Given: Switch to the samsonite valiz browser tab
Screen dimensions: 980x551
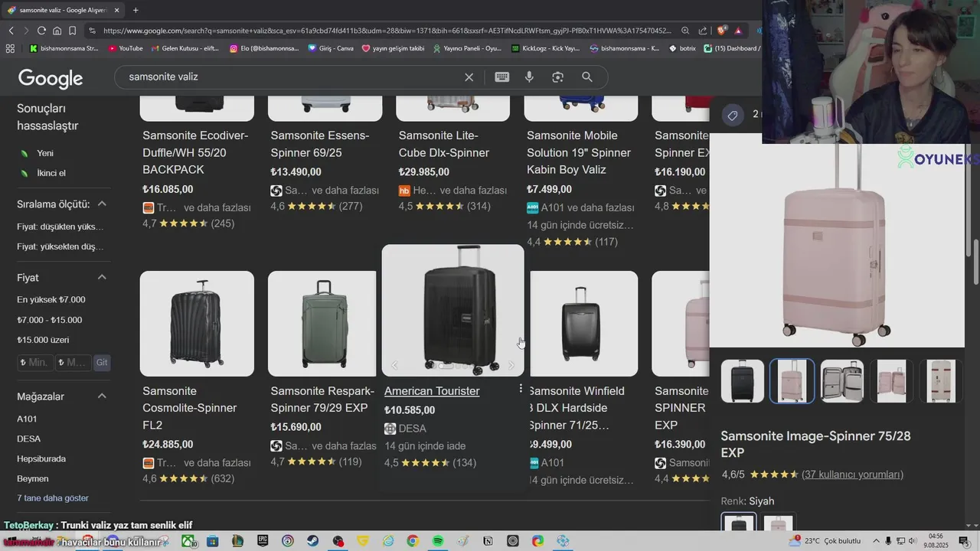Looking at the screenshot, I should click(63, 10).
